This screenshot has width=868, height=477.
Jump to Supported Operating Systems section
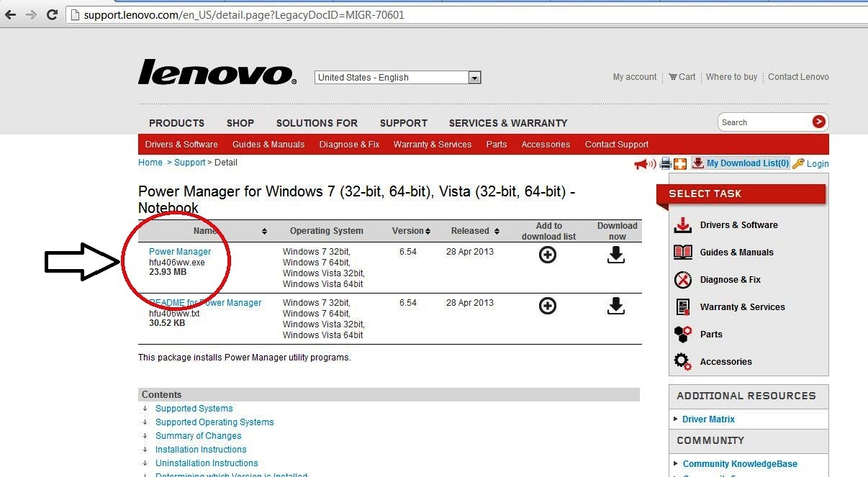pyautogui.click(x=214, y=422)
